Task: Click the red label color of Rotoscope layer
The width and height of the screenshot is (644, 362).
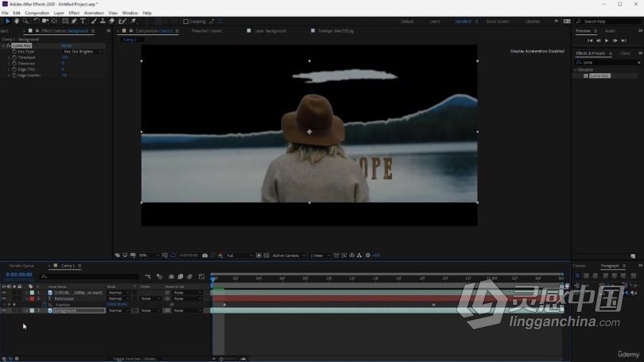Action: 32,298
